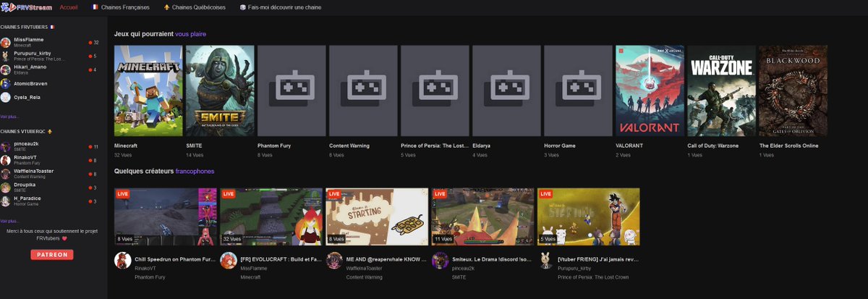Open the SMITE game cover
This screenshot has width=868, height=299.
[220, 90]
